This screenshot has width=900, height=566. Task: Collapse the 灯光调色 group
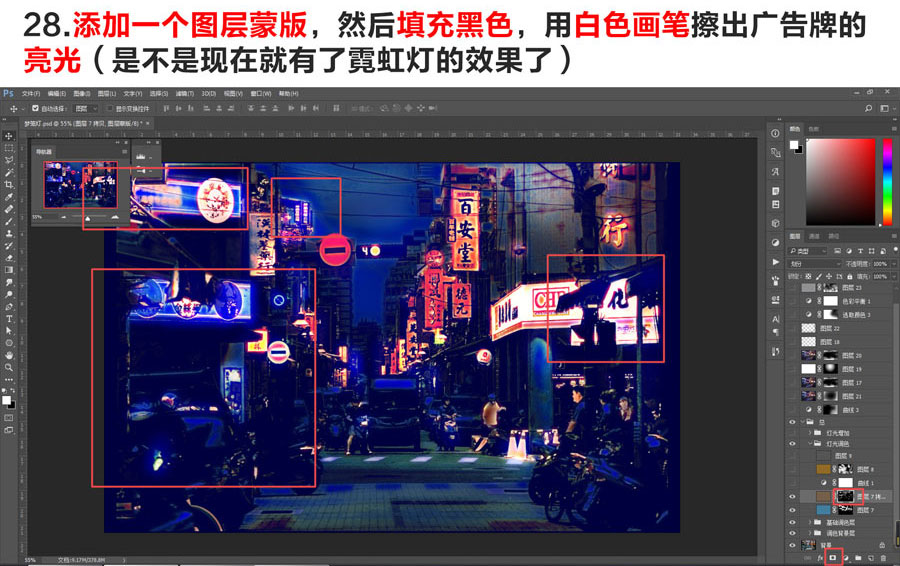(809, 443)
